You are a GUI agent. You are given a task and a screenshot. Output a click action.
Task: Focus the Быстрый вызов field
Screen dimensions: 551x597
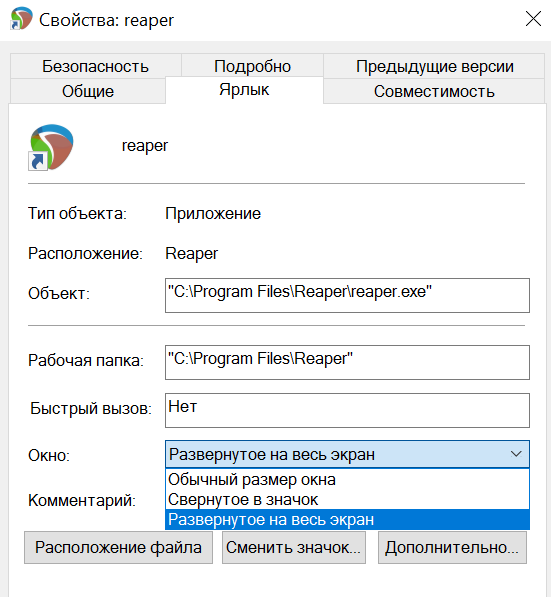347,410
